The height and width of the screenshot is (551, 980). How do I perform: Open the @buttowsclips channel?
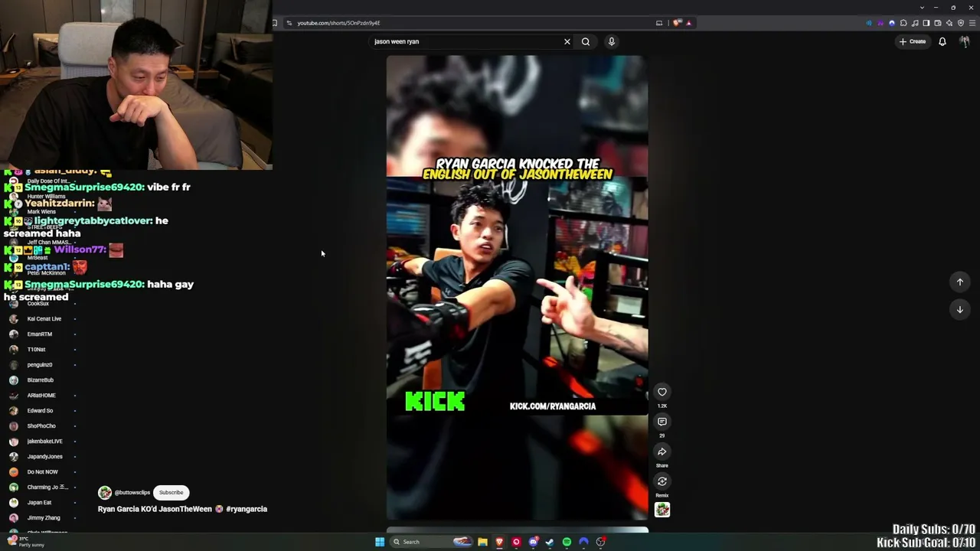pos(132,493)
